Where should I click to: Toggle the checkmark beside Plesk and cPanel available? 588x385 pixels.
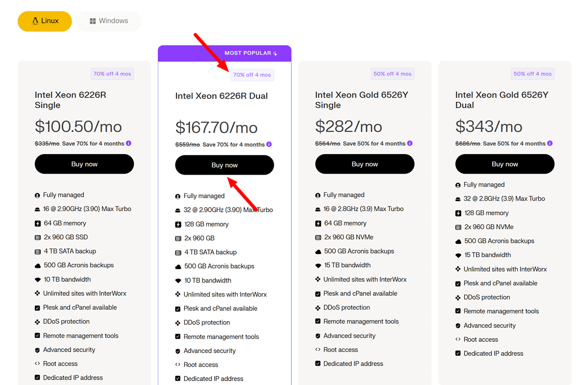coord(177,308)
